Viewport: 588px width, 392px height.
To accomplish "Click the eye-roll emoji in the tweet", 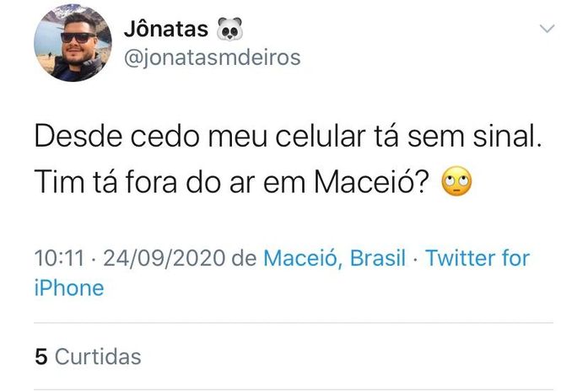I will pyautogui.click(x=456, y=184).
